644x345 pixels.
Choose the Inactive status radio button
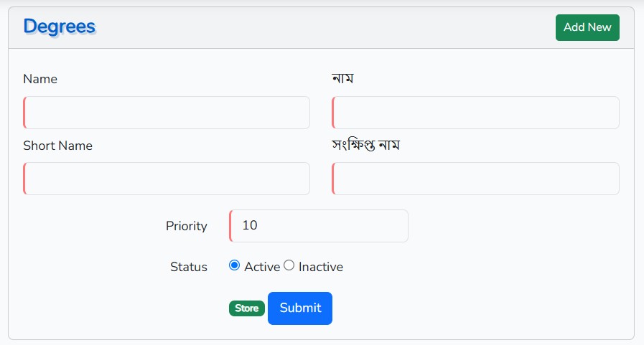click(x=289, y=265)
